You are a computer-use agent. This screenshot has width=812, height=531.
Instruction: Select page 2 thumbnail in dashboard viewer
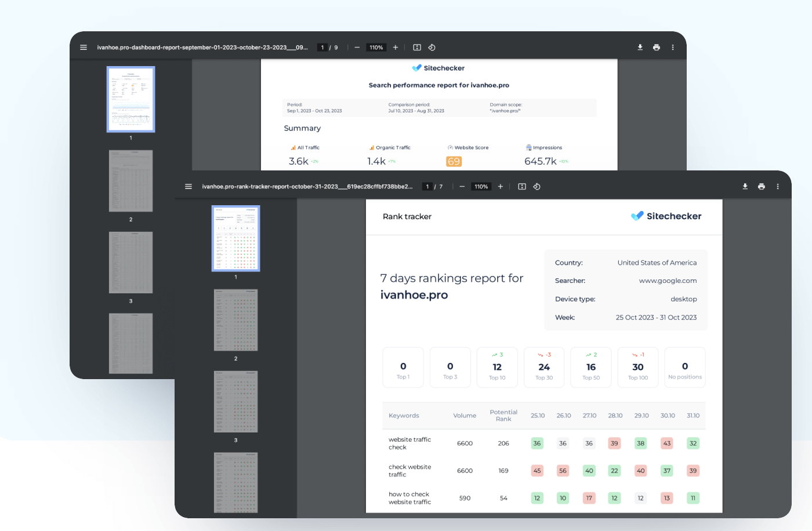(x=131, y=181)
